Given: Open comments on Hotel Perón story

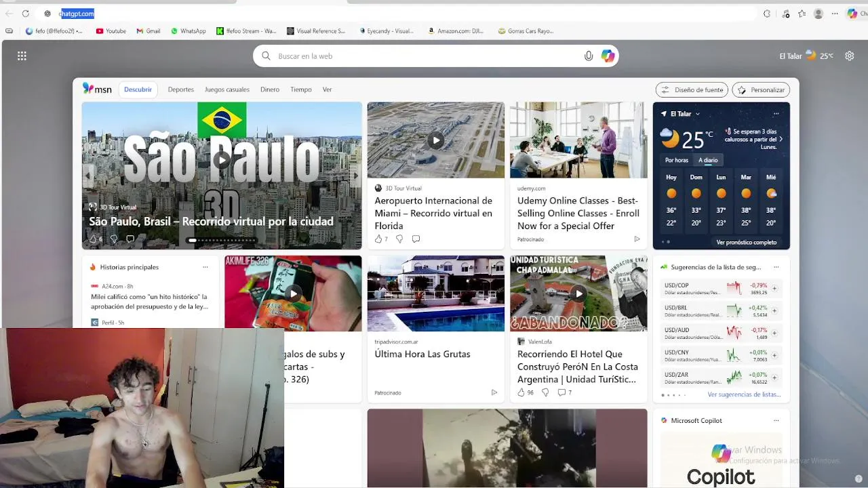Looking at the screenshot, I should click(x=561, y=392).
